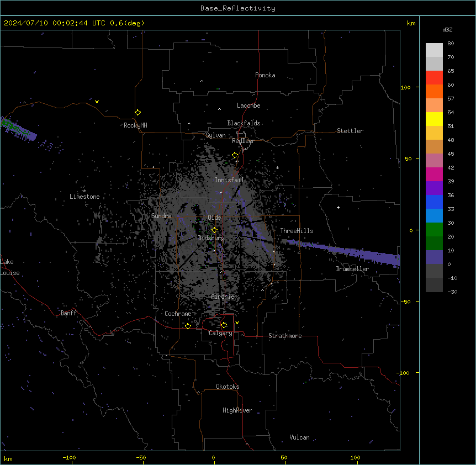Click the light gray 80-70 dBZ legend swatch

[x=434, y=50]
